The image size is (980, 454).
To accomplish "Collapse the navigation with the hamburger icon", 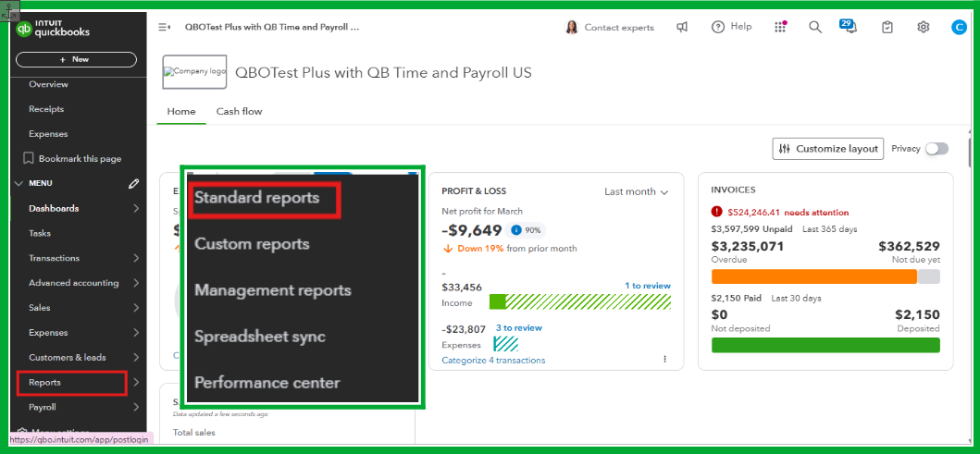I will click(x=165, y=28).
